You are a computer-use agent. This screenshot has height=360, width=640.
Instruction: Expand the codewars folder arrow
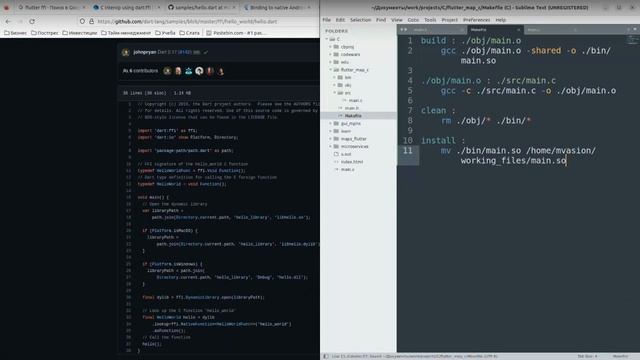tap(331, 54)
